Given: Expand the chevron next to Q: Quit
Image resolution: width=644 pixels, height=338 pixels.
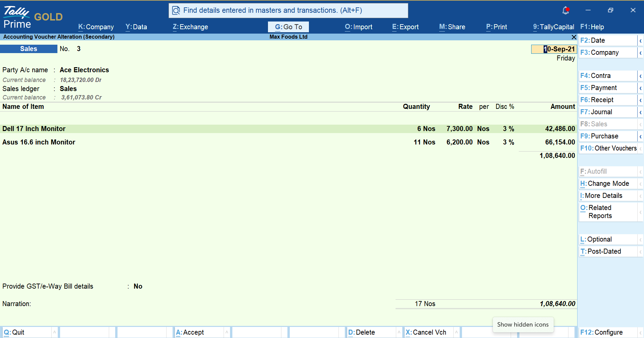Looking at the screenshot, I should click(x=54, y=332).
